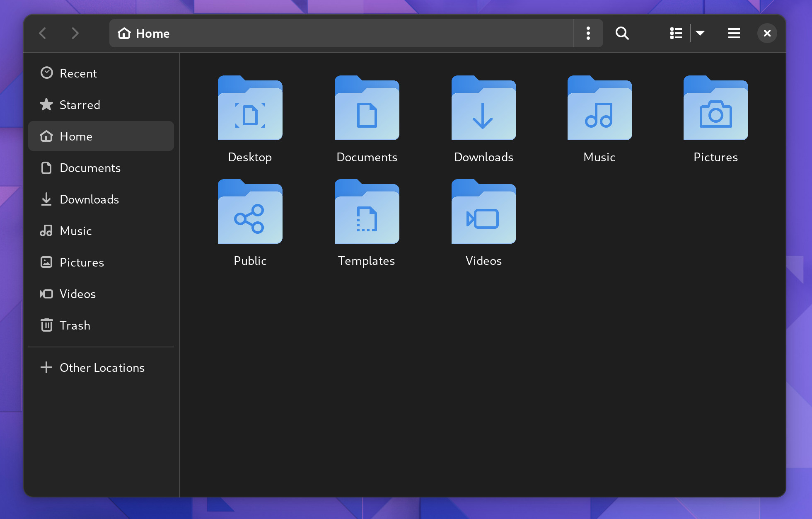The image size is (812, 519).
Task: Open Recent files from the sidebar
Action: click(x=78, y=73)
